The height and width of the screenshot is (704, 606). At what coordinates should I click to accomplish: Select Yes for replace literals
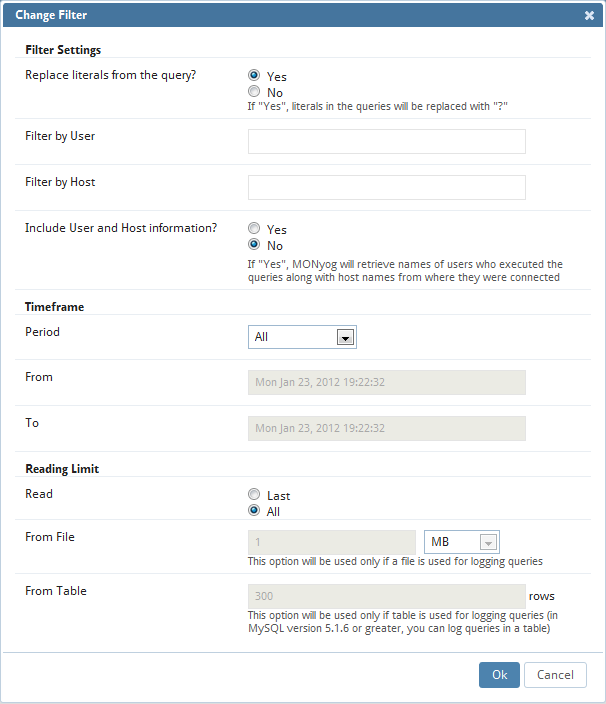[x=254, y=75]
